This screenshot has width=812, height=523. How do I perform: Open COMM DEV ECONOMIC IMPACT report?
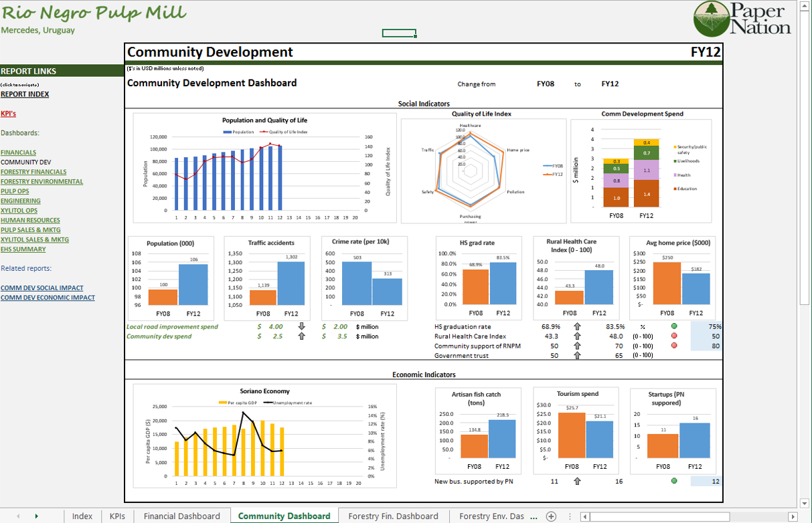[48, 298]
